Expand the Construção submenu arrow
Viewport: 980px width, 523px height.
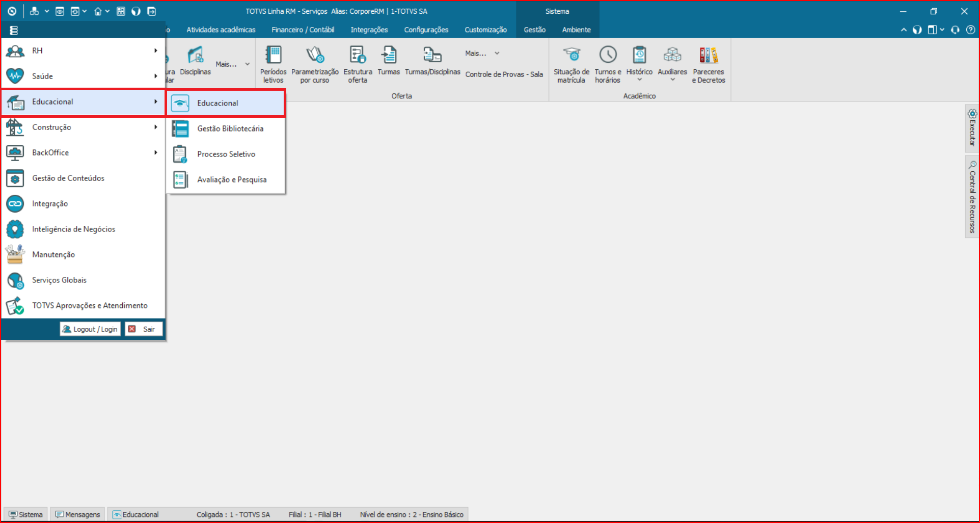(x=156, y=127)
